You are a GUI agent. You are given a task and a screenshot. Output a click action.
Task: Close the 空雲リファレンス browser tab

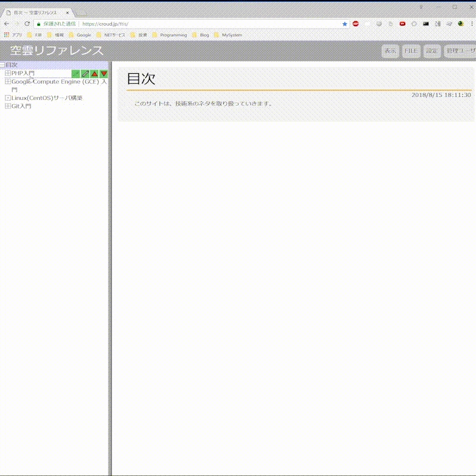coord(67,12)
